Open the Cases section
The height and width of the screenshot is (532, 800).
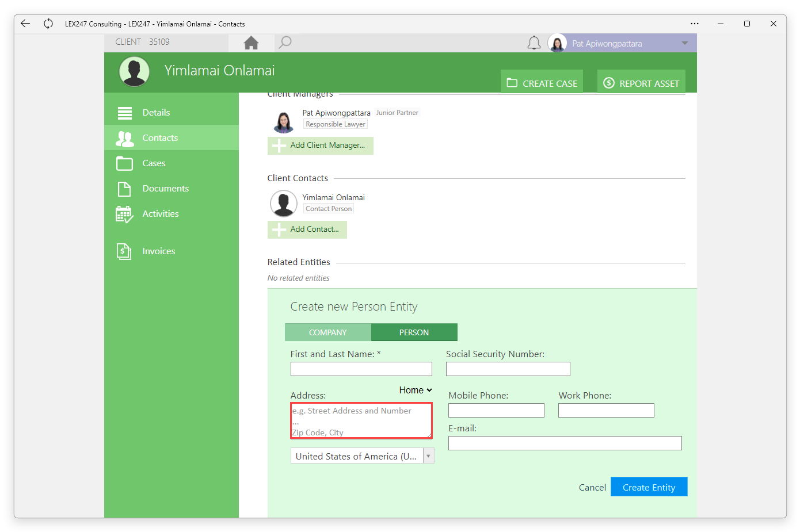[x=172, y=163]
